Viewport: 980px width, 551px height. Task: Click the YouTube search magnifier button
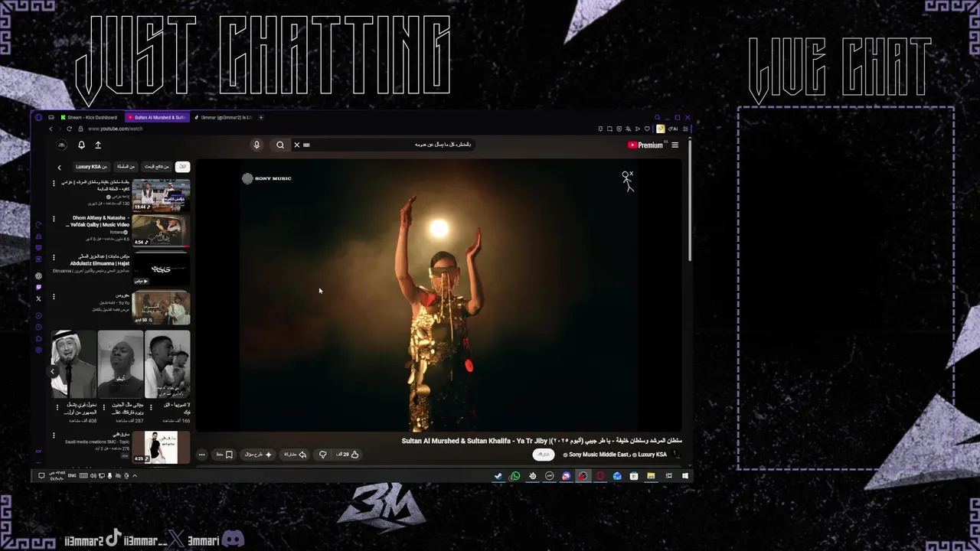pos(280,145)
